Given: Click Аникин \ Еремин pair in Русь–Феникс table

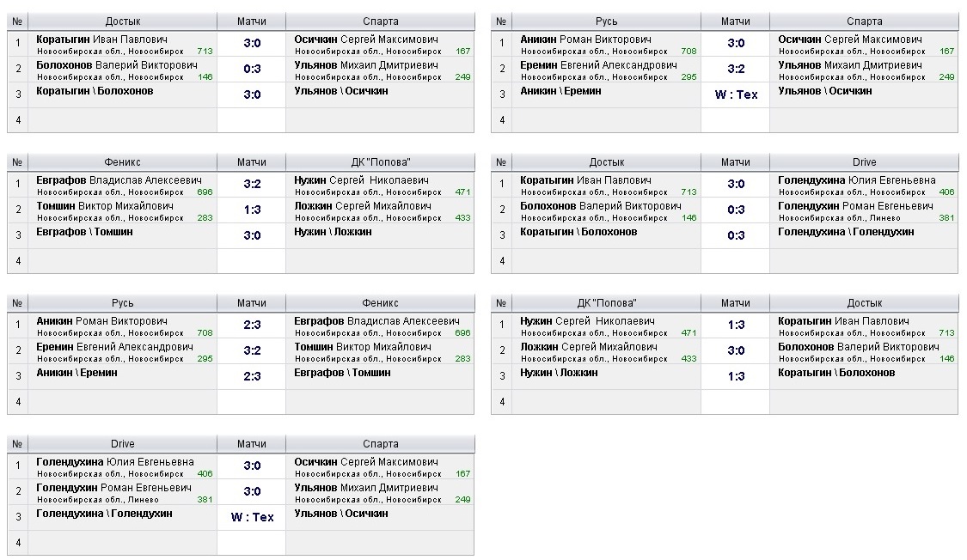Looking at the screenshot, I should coord(77,373).
